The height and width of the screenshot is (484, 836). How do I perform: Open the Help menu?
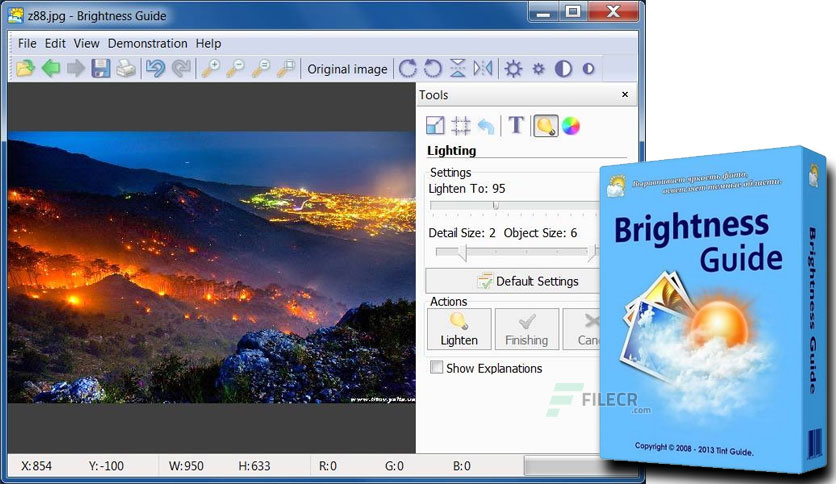(208, 43)
